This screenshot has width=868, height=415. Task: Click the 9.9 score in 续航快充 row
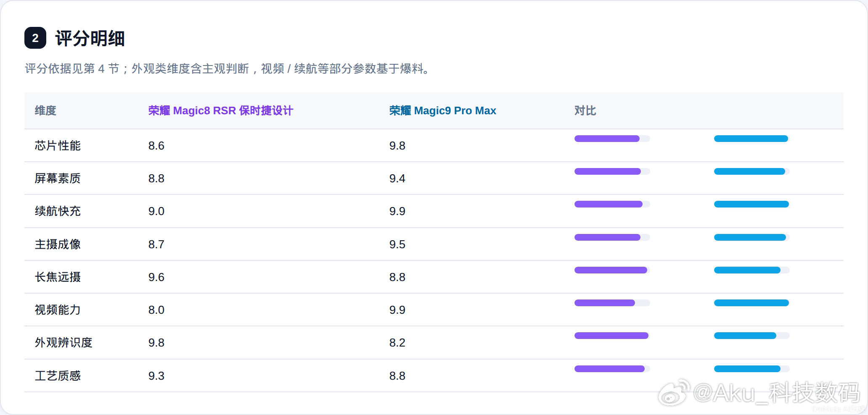point(397,211)
